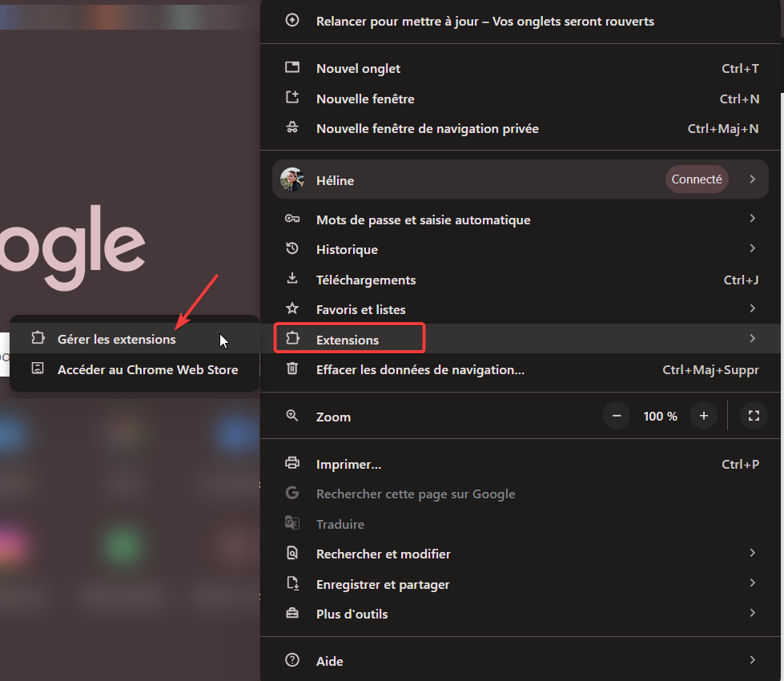Click the 100 % zoom level value
Image resolution: width=784 pixels, height=681 pixels.
(660, 417)
